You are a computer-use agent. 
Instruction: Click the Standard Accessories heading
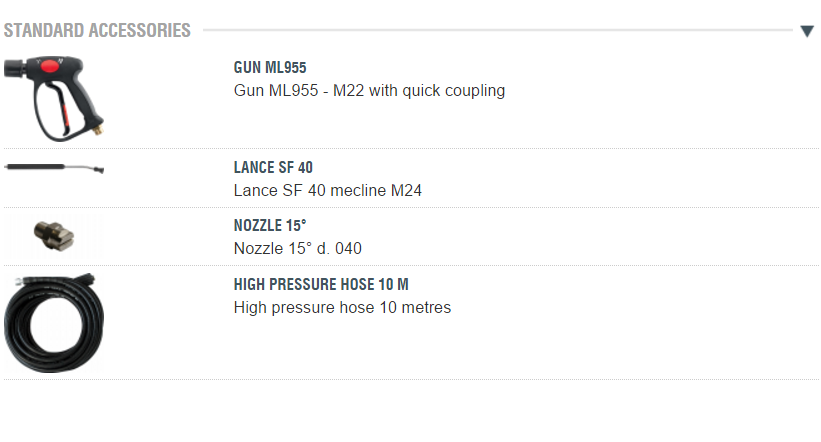[x=97, y=31]
